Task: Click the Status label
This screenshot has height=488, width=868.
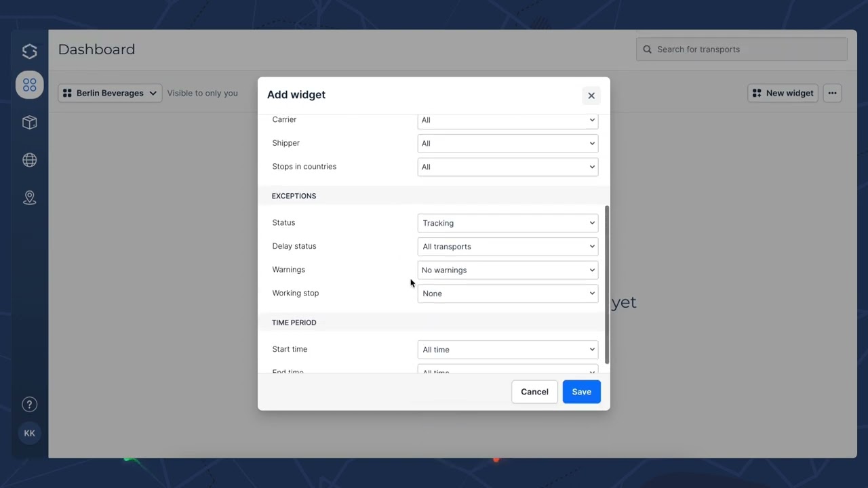Action: tap(283, 223)
